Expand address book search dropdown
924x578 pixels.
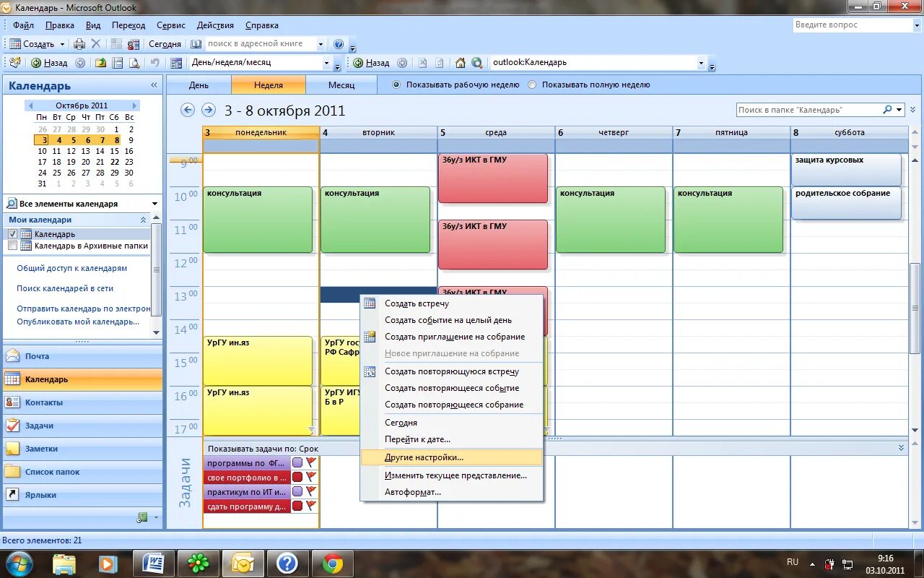tap(321, 44)
